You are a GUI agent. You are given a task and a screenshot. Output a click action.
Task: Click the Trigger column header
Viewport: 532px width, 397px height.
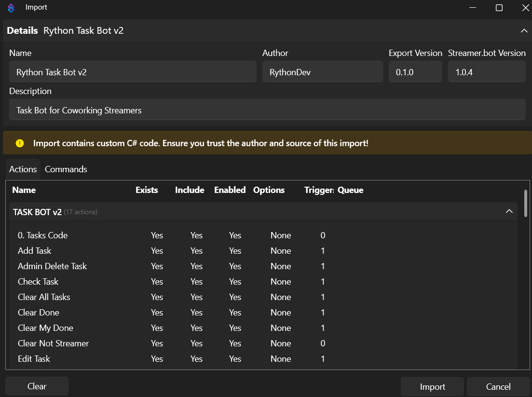click(x=319, y=190)
